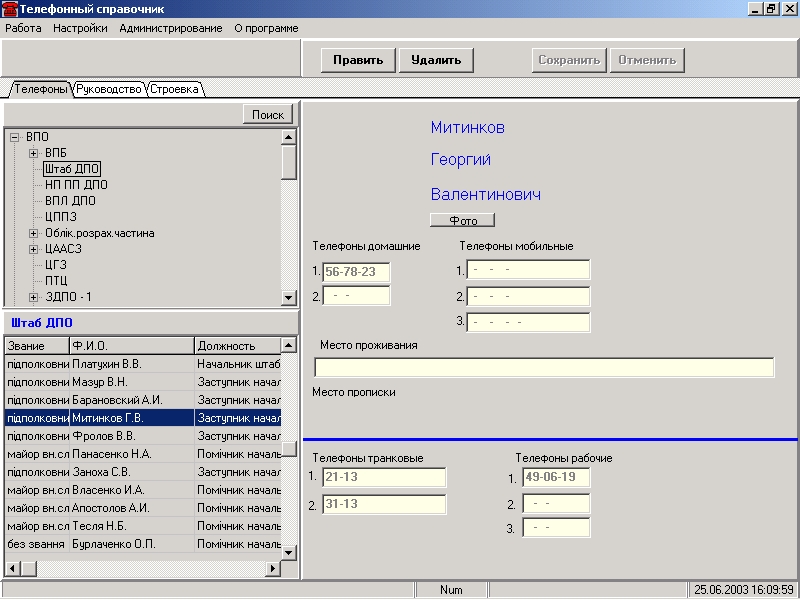Click trunk phone field 21-13
The height and width of the screenshot is (600, 800).
[384, 478]
